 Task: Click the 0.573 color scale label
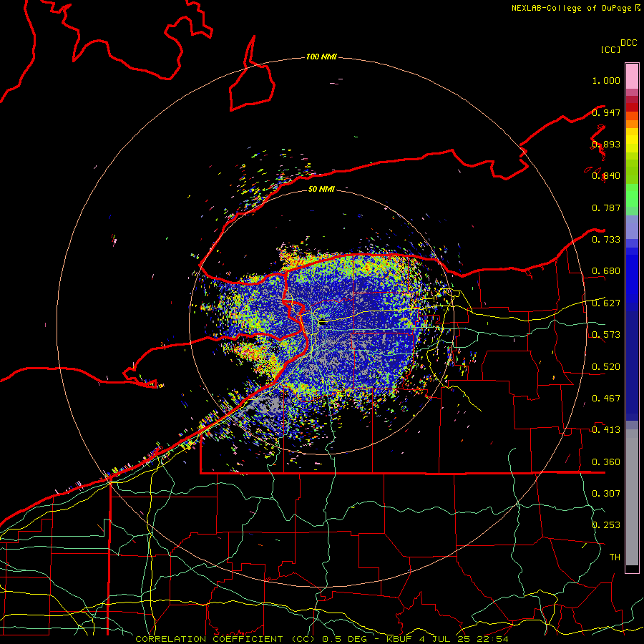click(x=606, y=335)
